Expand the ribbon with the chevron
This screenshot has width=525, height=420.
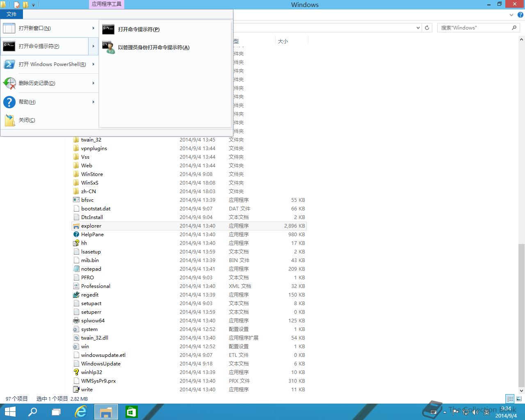tap(511, 15)
